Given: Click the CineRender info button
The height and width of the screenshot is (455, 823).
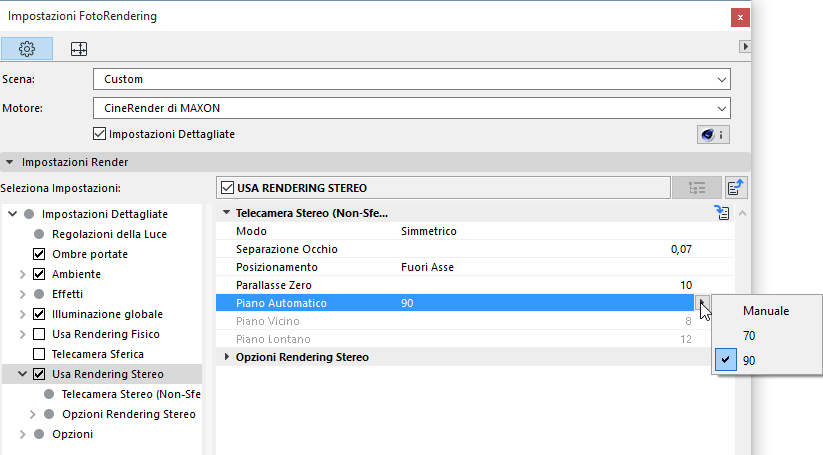Looking at the screenshot, I should pyautogui.click(x=712, y=134).
